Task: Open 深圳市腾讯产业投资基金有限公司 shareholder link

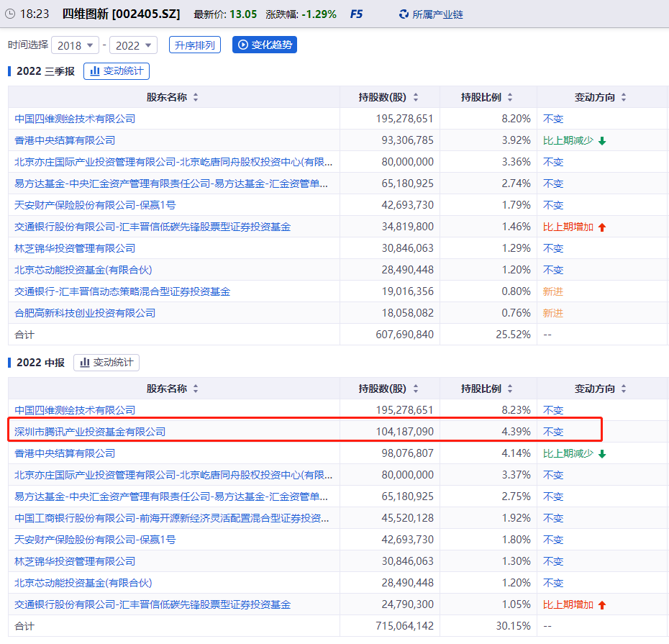Action: point(90,432)
